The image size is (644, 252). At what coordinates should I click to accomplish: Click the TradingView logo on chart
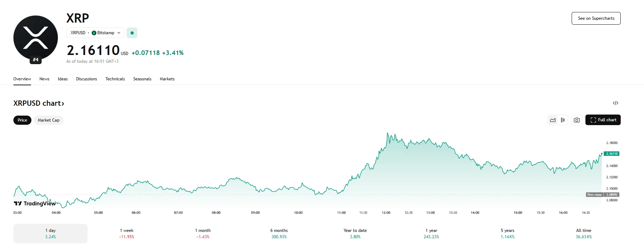point(35,203)
